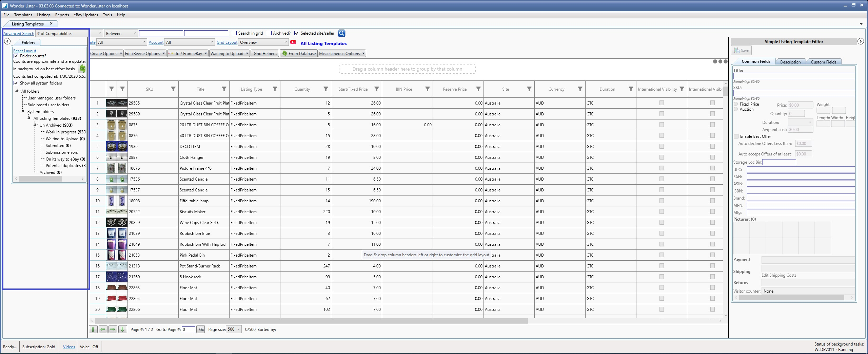Collapse the System folders tree node

pos(23,111)
